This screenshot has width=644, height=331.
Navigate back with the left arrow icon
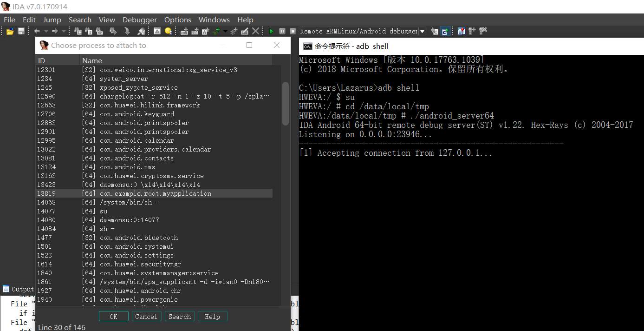(x=37, y=31)
